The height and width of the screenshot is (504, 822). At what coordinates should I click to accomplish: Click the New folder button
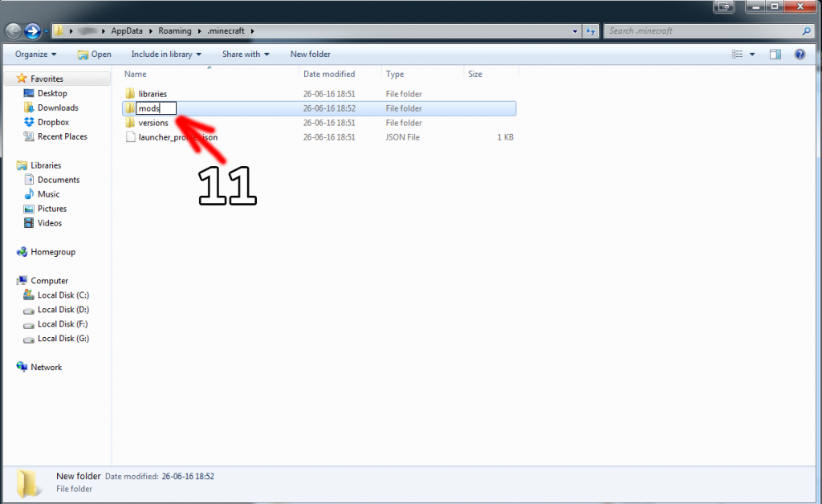(311, 54)
